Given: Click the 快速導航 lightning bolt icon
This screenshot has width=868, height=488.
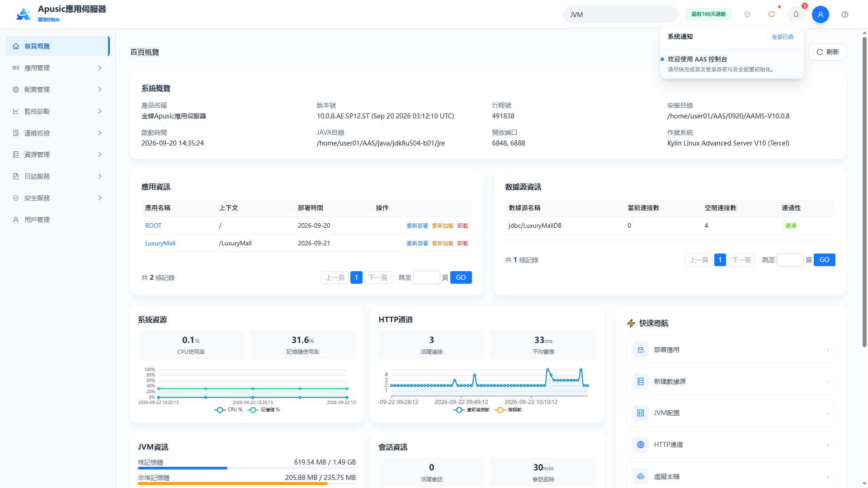Looking at the screenshot, I should click(632, 323).
